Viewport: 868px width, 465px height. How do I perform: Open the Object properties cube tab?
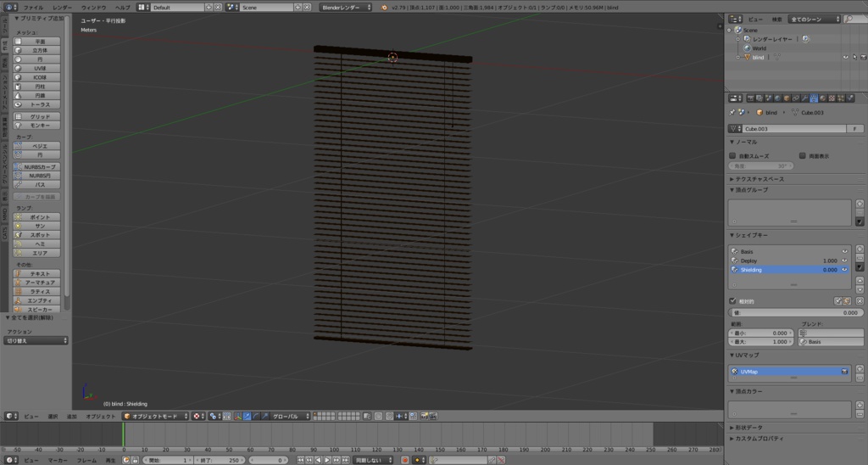(787, 98)
